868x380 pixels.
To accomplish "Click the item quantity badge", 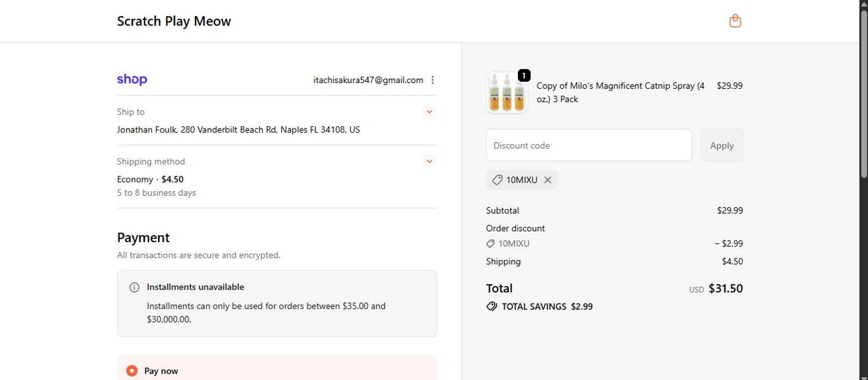I will tap(524, 75).
